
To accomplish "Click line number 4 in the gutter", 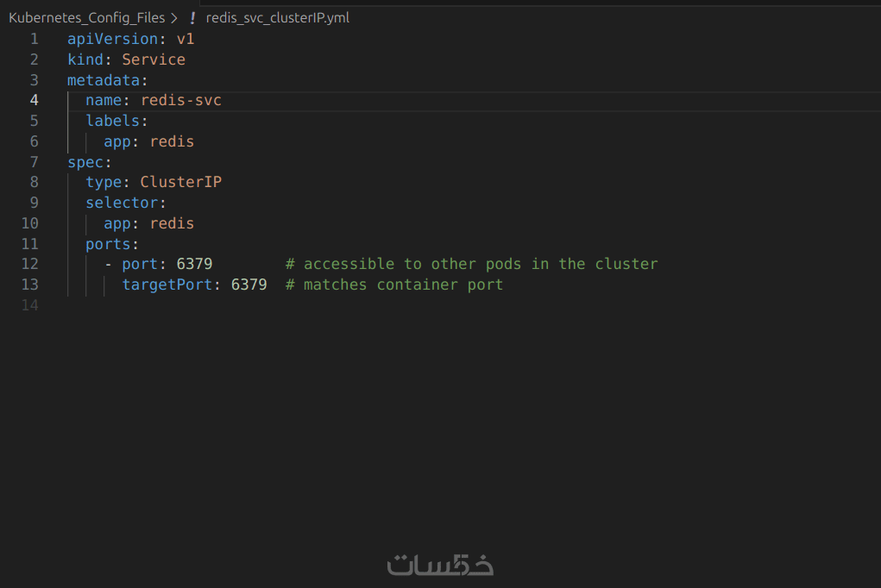I will pos(34,100).
